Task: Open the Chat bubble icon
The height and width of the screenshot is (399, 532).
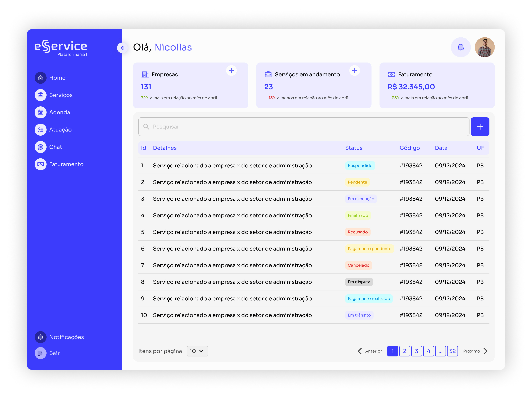Action: [x=40, y=147]
